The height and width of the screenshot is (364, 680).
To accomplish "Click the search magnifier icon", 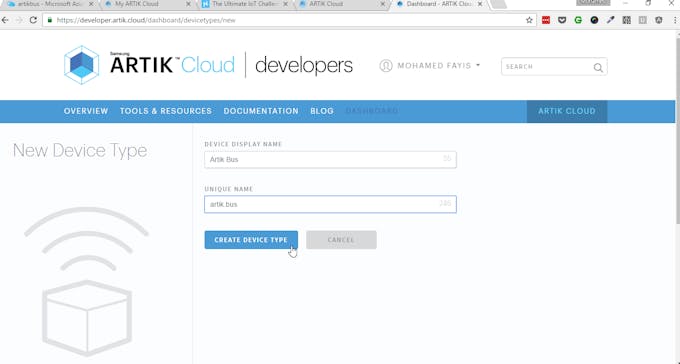I will pos(598,67).
